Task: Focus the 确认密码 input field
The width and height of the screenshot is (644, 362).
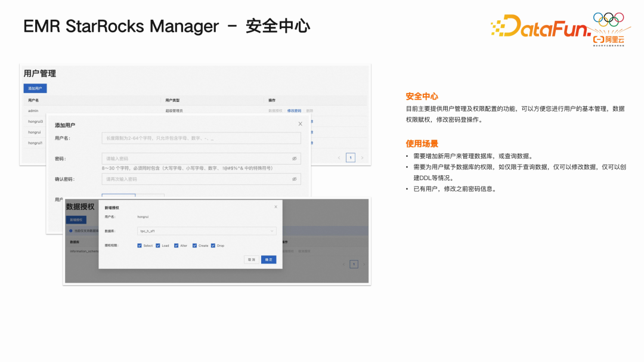Action: coord(202,179)
